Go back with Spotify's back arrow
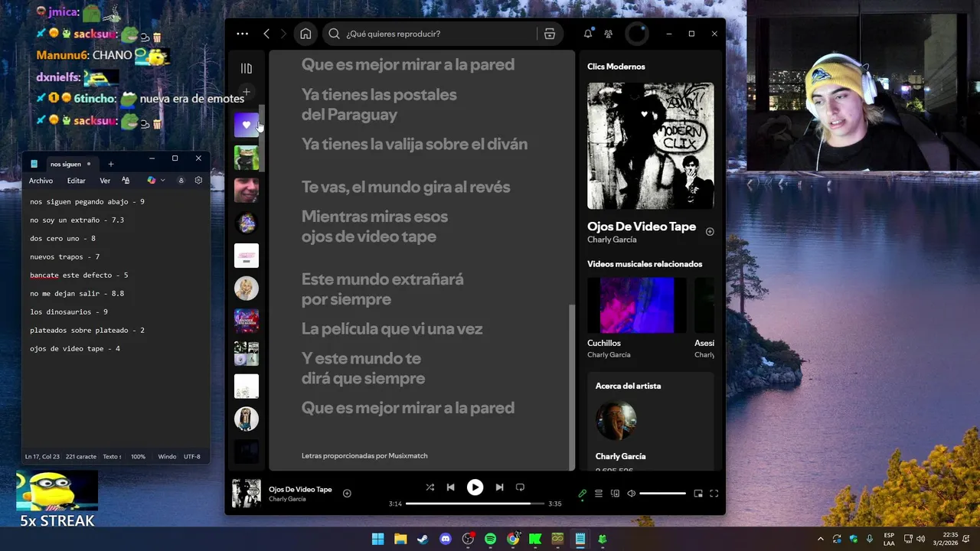The image size is (980, 551). point(266,34)
